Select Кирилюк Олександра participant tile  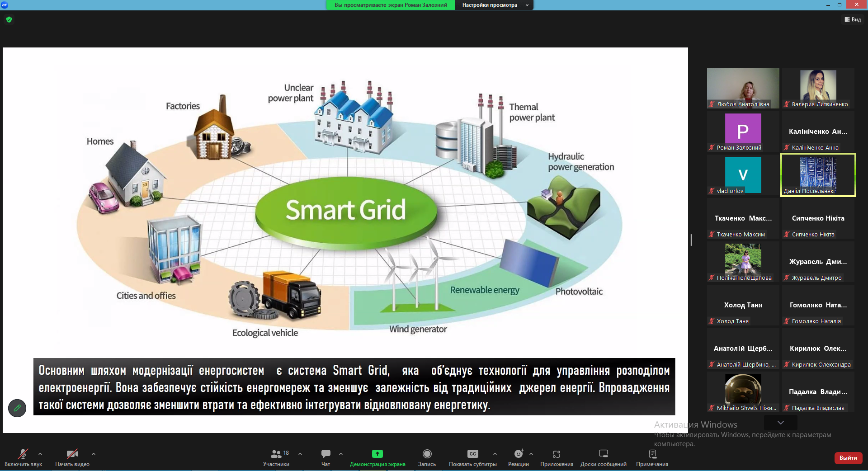818,349
